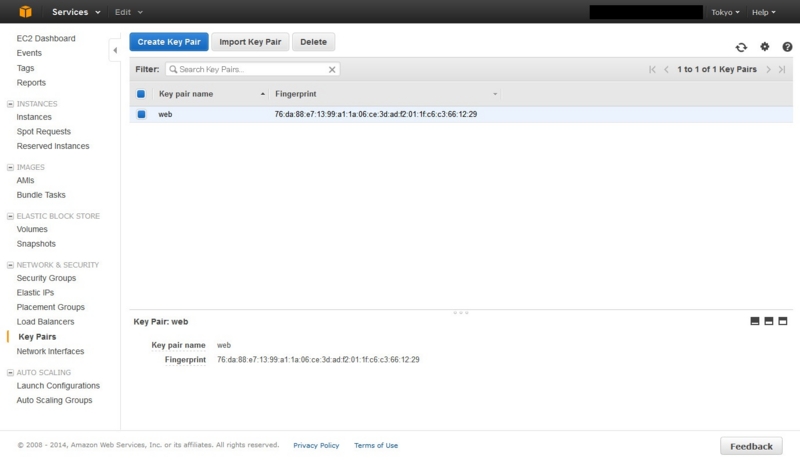Open AMIs in sidebar
This screenshot has width=800, height=460.
pyautogui.click(x=26, y=180)
